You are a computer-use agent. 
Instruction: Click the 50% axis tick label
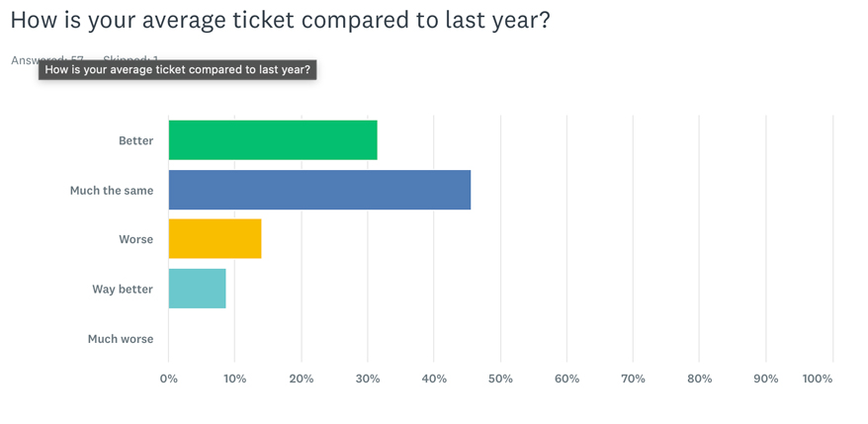tap(500, 379)
